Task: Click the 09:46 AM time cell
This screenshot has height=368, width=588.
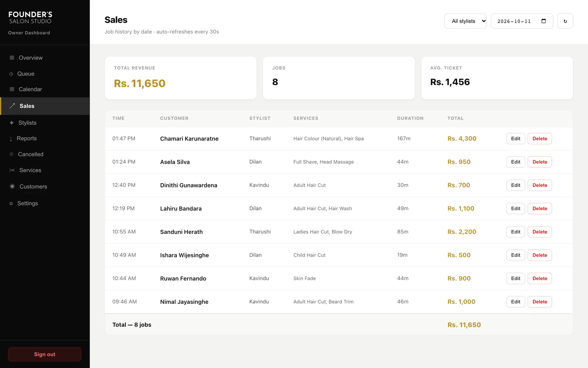Action: pyautogui.click(x=124, y=301)
